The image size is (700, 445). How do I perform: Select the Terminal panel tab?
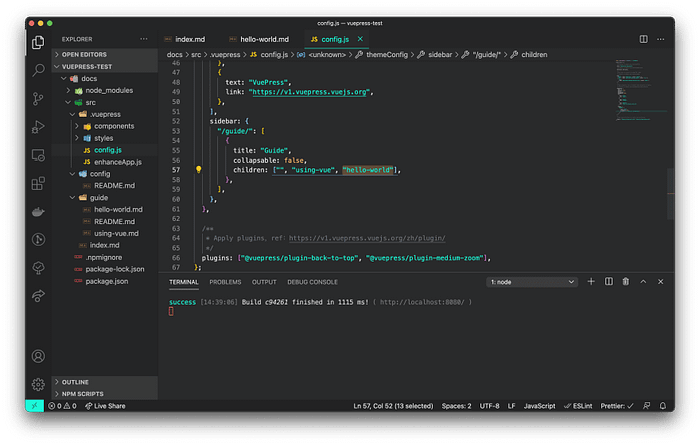coord(183,282)
